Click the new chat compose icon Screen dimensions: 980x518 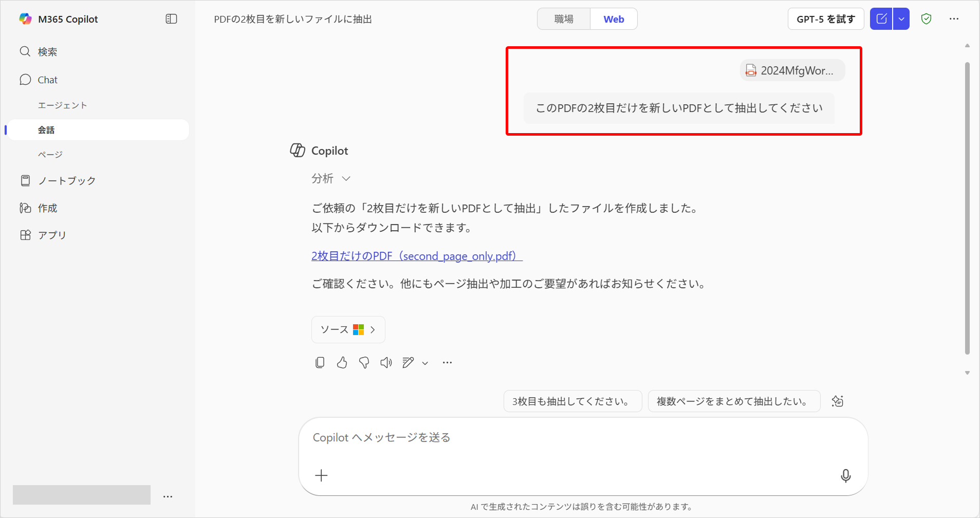pos(881,19)
